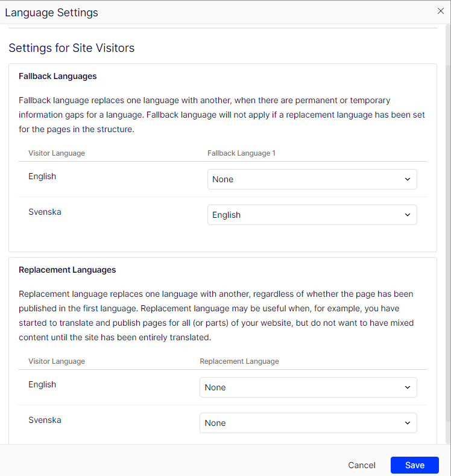Select Svenska row in Fallback Languages table

[222, 215]
